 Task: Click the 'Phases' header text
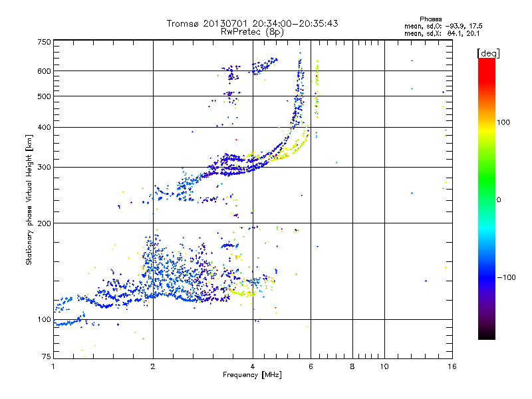[x=430, y=19]
